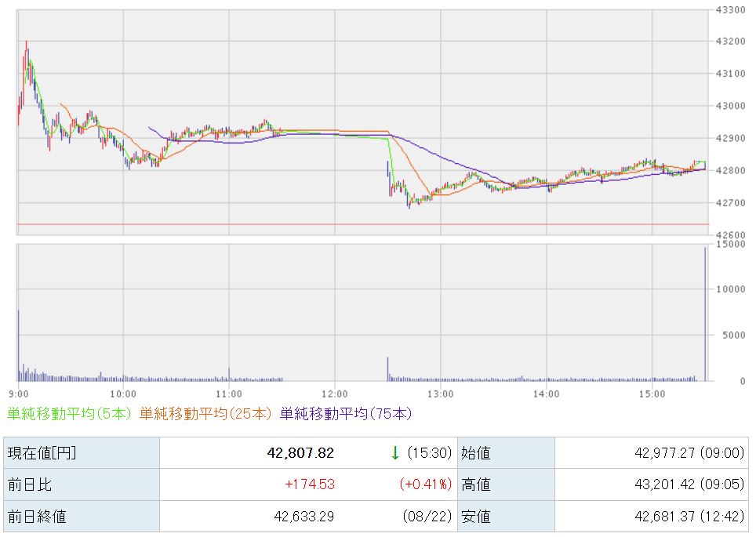756x537 pixels.
Task: Click the 高値 value 43,201.42 (09:05)
Action: pyautogui.click(x=689, y=484)
